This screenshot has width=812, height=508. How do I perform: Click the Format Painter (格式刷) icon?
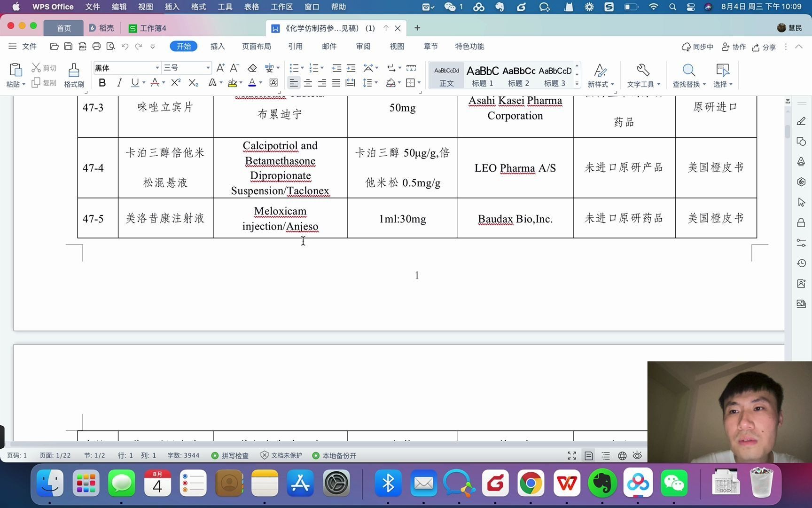pos(74,70)
